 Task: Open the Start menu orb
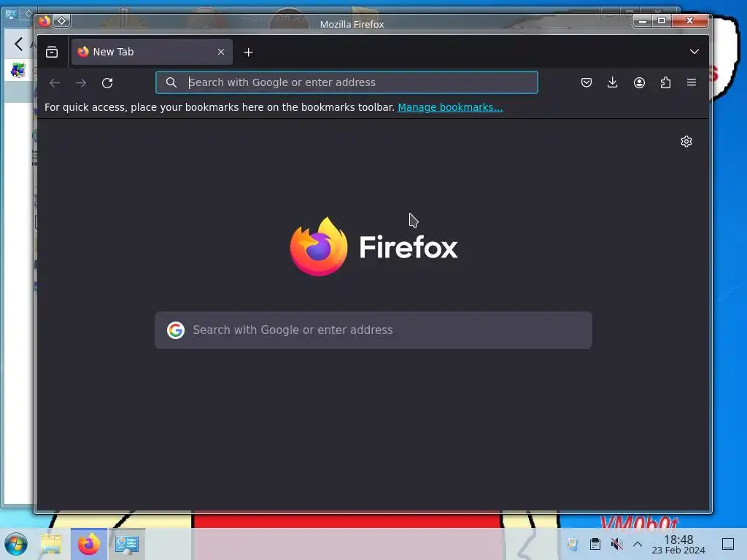point(16,544)
